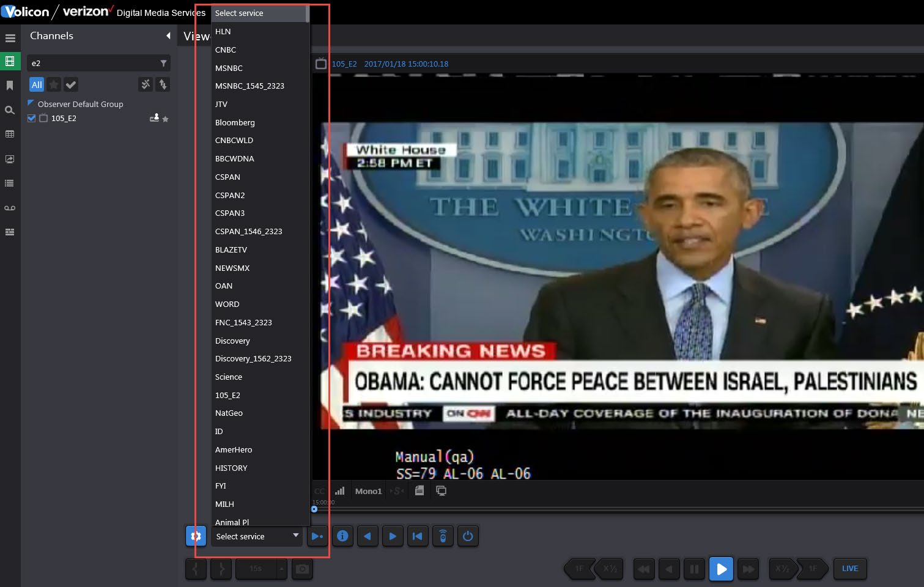This screenshot has width=924, height=587.
Task: Select the film-strip channels view icon
Action: coord(10,61)
